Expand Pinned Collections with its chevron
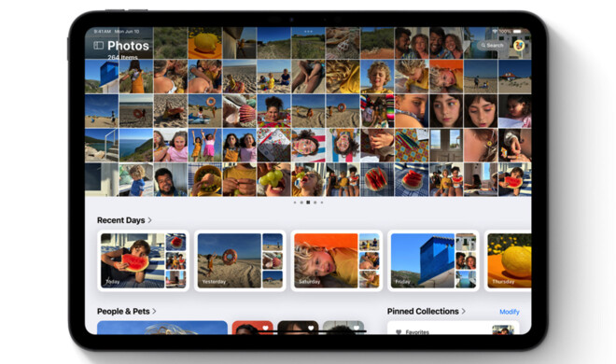The image size is (616, 364). (464, 311)
